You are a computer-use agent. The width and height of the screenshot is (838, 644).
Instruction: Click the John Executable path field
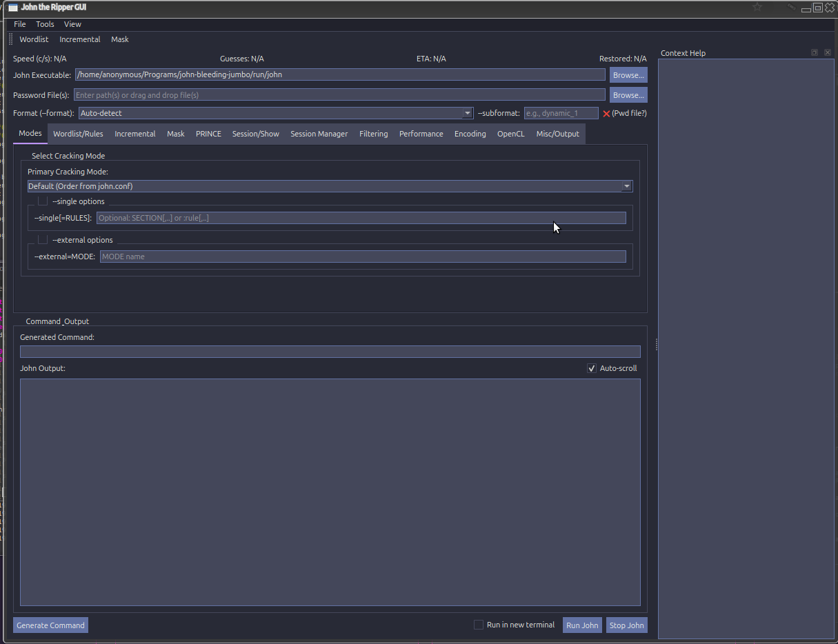coord(340,74)
